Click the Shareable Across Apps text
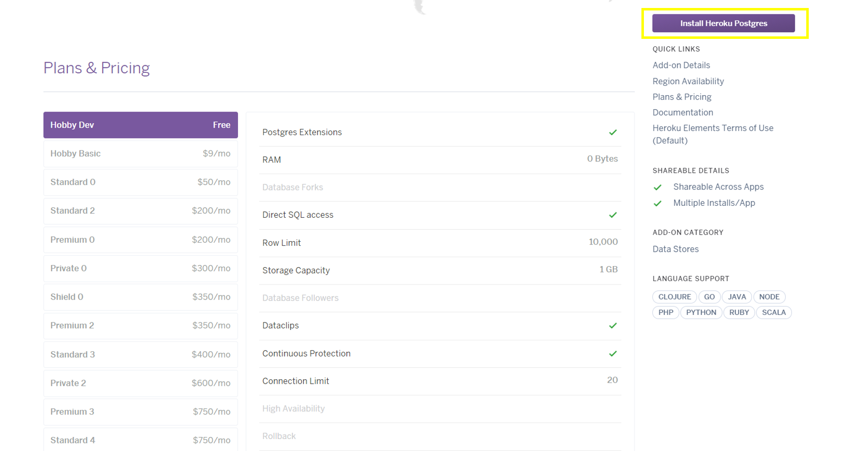 pos(718,187)
